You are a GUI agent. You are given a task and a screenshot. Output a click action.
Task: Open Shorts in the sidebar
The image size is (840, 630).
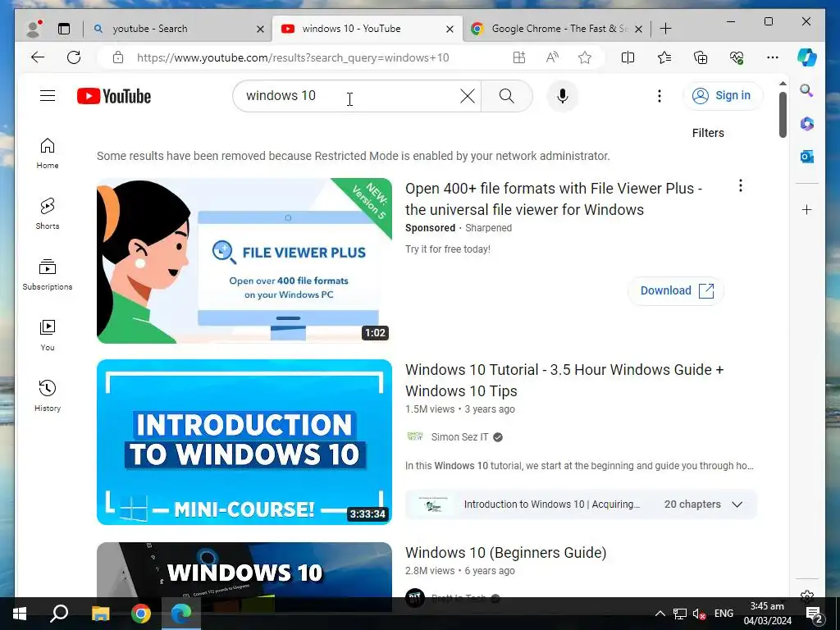click(47, 214)
